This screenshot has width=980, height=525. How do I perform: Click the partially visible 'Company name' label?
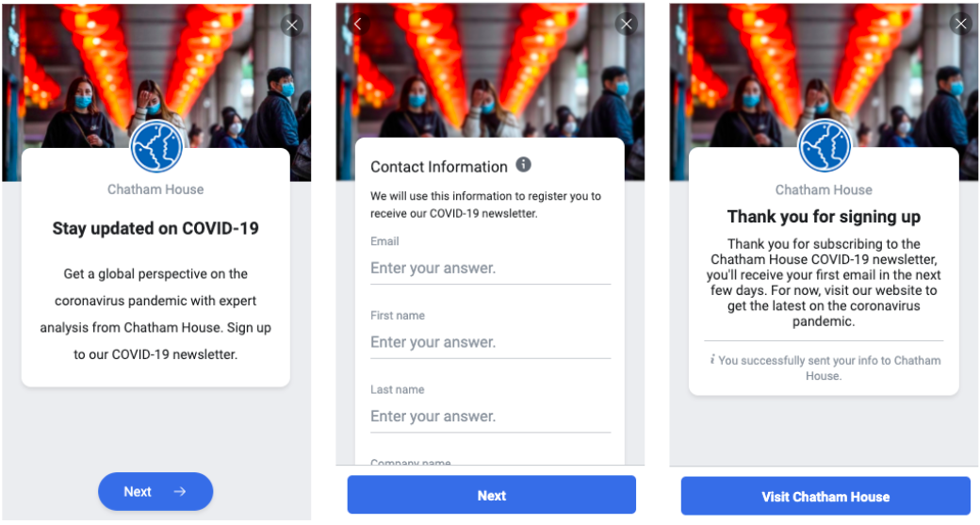point(411,462)
